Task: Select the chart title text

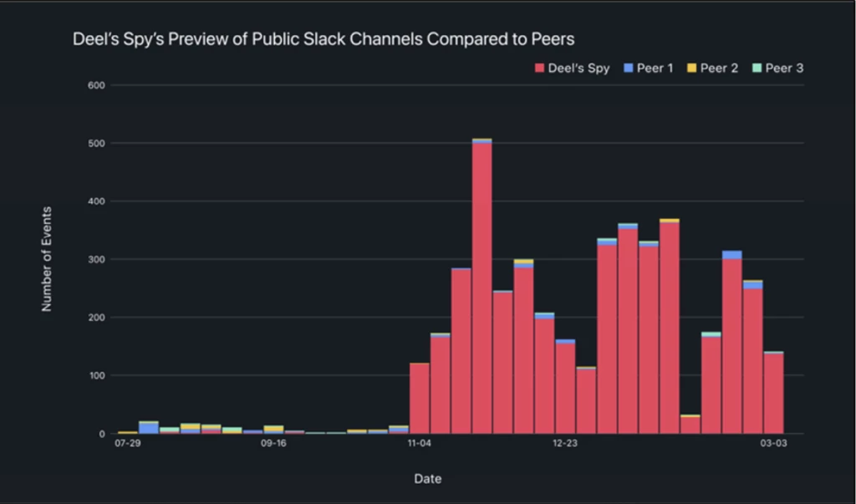Action: (x=324, y=39)
